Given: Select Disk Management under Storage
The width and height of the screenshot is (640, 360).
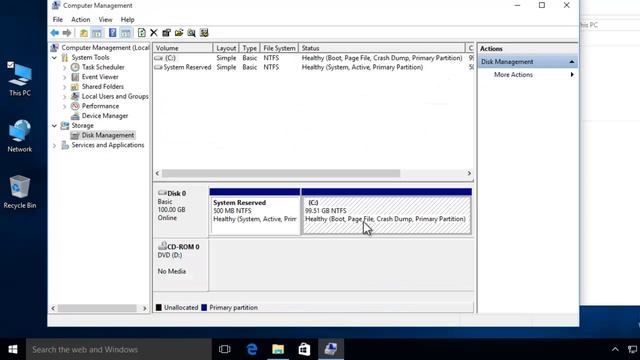Looking at the screenshot, I should point(108,135).
